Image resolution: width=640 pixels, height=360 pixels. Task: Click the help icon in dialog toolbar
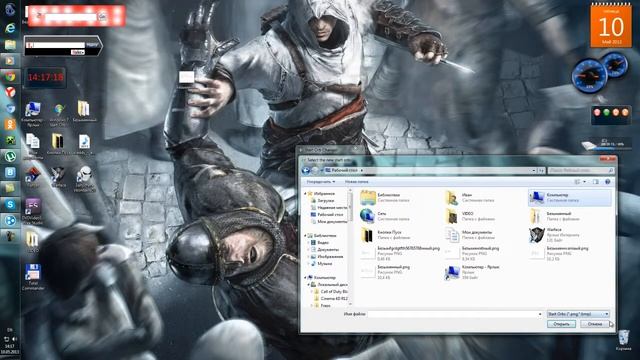click(607, 182)
